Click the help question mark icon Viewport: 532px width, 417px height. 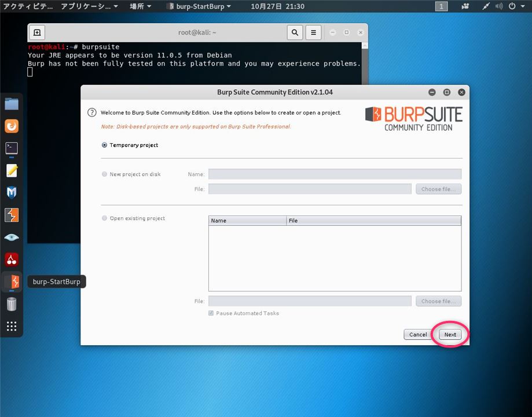tap(92, 113)
